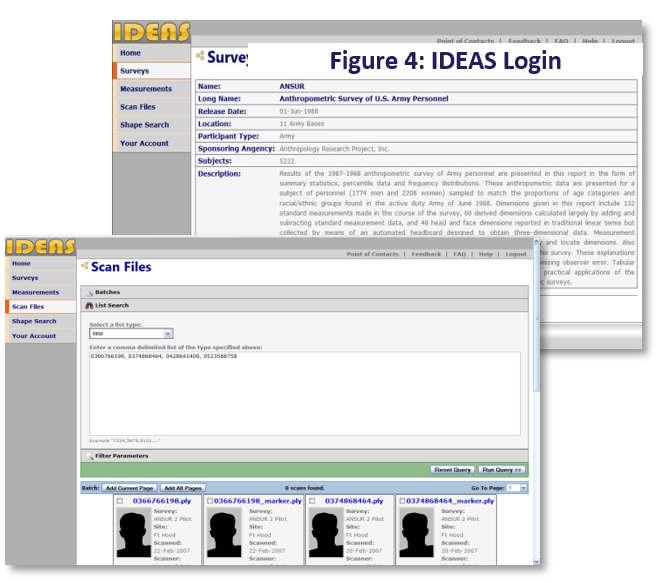Open the Help link in front window
Image resolution: width=664 pixels, height=583 pixels.
[486, 254]
